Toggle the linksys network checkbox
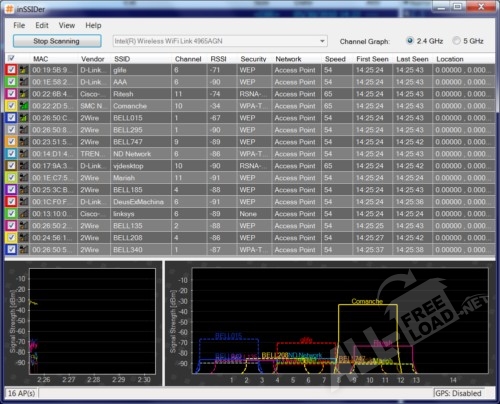The image size is (500, 404). point(11,214)
